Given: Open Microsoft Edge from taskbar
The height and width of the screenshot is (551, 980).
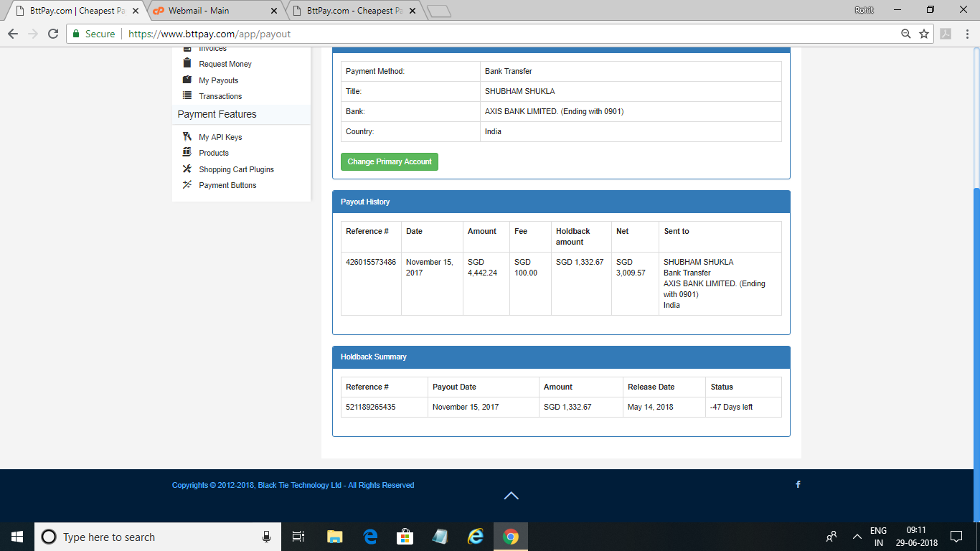Looking at the screenshot, I should point(370,537).
